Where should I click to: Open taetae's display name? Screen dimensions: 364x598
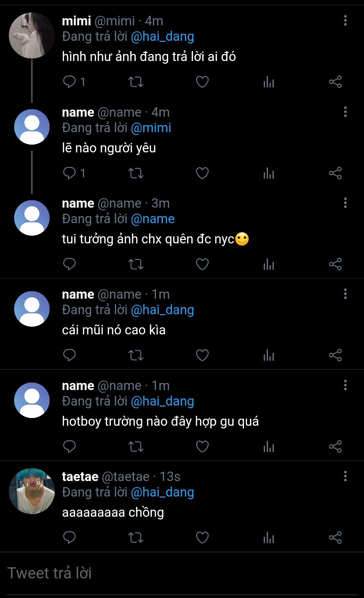coord(80,477)
